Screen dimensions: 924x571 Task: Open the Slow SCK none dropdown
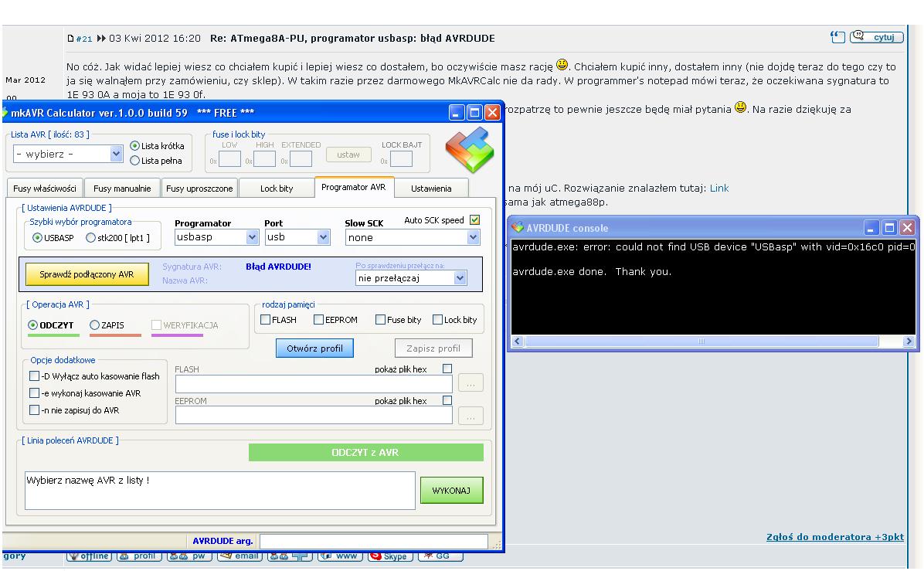[x=473, y=237]
